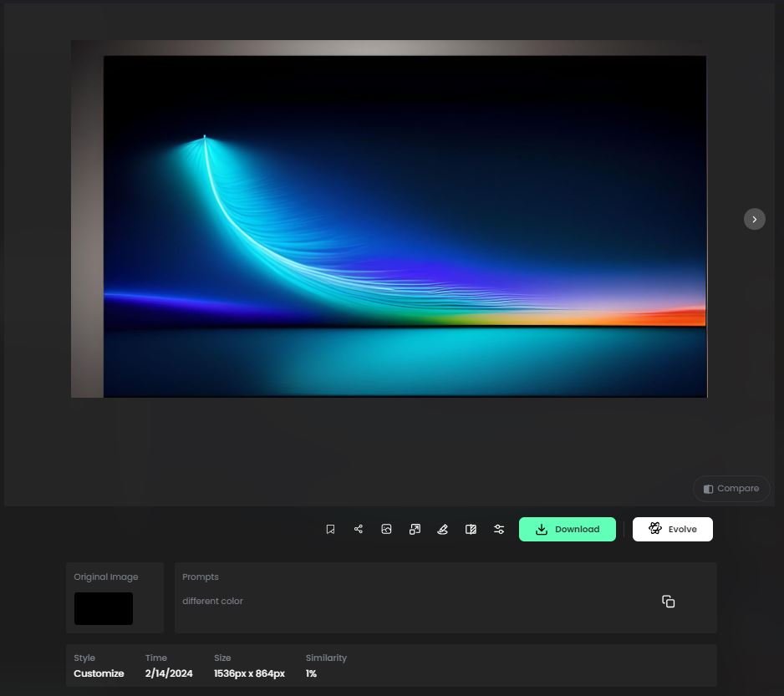Click the prompt text 'different color'
This screenshot has height=696, width=784.
(212, 601)
